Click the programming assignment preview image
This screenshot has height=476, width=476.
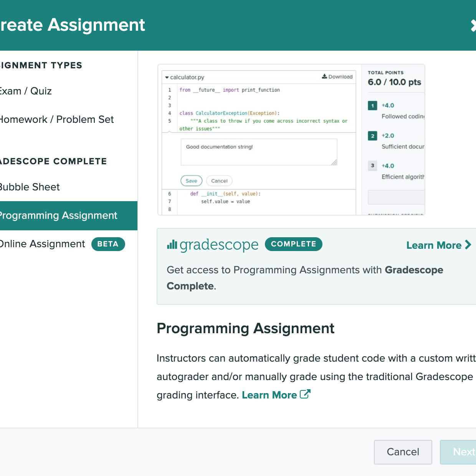point(291,140)
